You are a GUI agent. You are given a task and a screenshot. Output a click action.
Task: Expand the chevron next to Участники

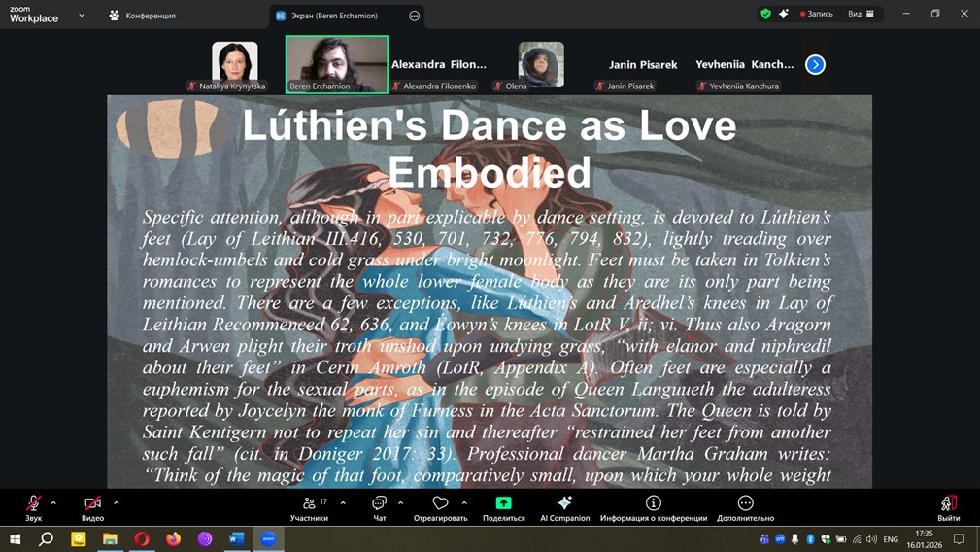point(343,502)
